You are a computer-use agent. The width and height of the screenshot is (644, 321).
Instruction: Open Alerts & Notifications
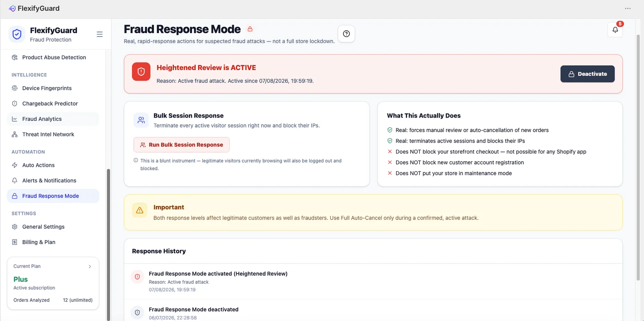pyautogui.click(x=53, y=180)
